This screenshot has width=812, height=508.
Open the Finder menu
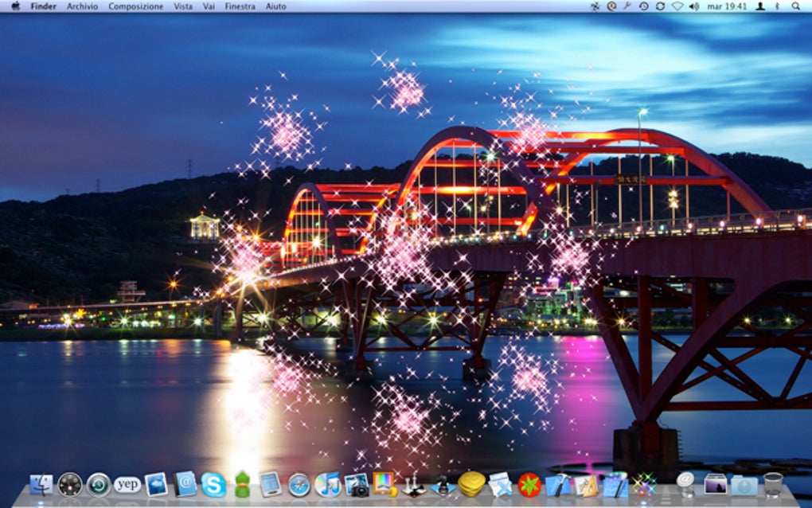click(44, 6)
